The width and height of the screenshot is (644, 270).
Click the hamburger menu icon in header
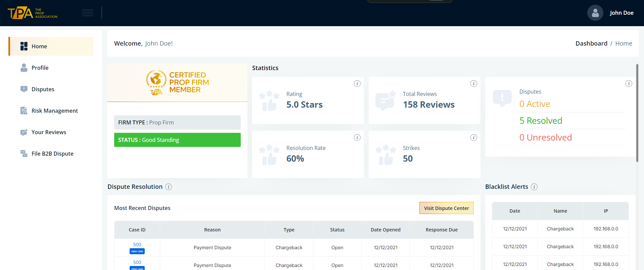pyautogui.click(x=88, y=13)
